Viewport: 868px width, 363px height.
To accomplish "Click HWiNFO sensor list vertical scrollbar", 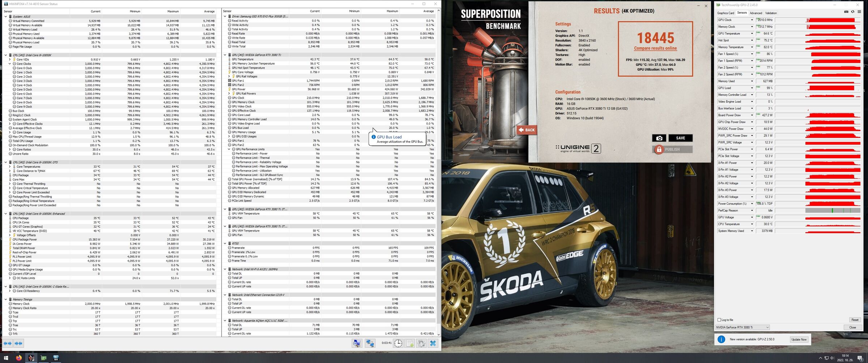I will pos(439,173).
